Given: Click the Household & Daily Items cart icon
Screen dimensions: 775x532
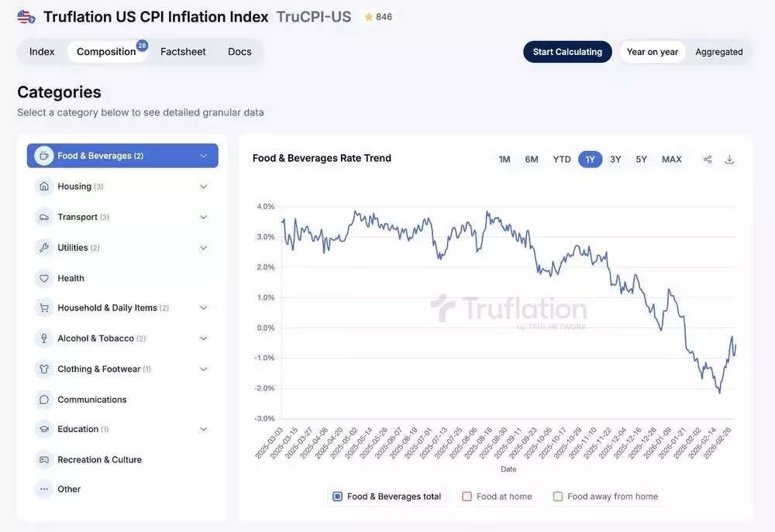Looking at the screenshot, I should coord(43,307).
